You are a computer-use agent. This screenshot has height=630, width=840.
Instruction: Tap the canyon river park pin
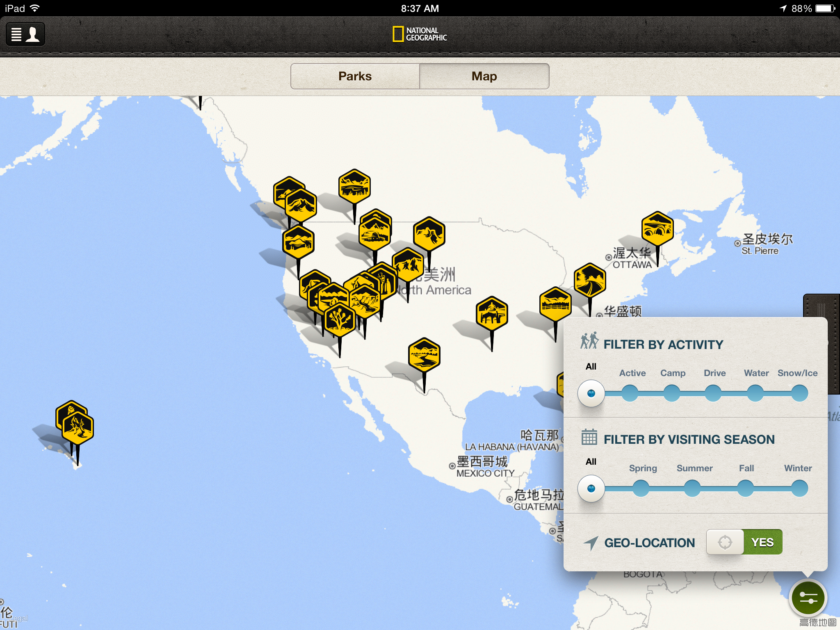point(365,302)
